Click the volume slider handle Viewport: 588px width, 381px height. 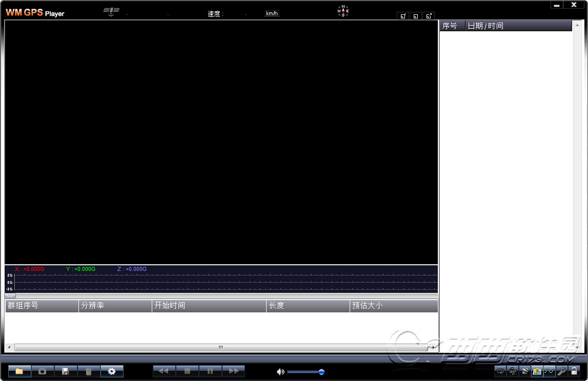click(321, 372)
